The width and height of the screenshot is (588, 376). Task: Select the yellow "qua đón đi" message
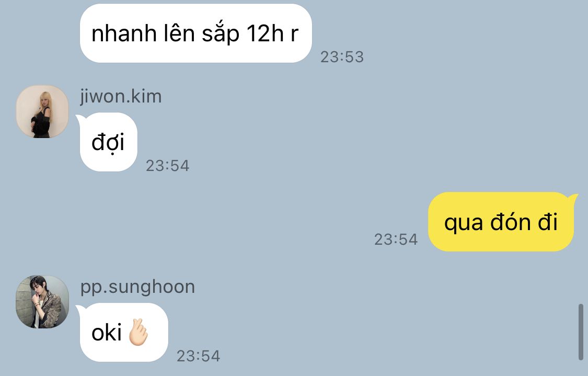[501, 222]
